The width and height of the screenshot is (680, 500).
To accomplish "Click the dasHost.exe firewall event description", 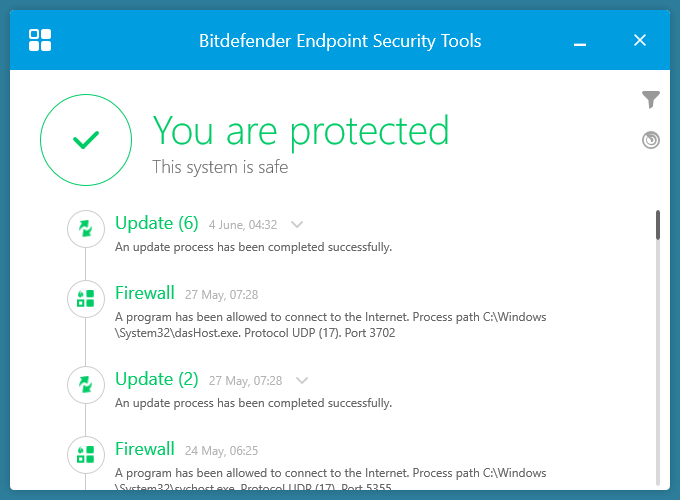I will click(330, 325).
